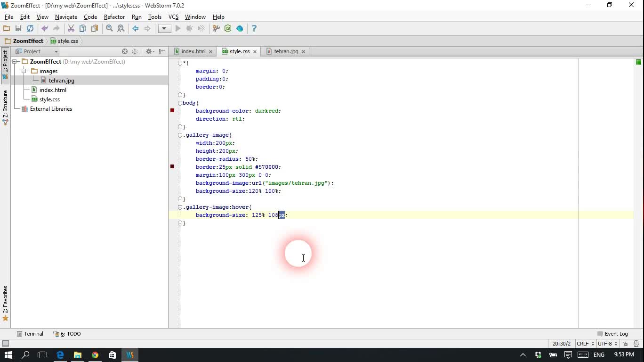Switch to the index.html editor tab
The image size is (644, 362).
(x=193, y=51)
